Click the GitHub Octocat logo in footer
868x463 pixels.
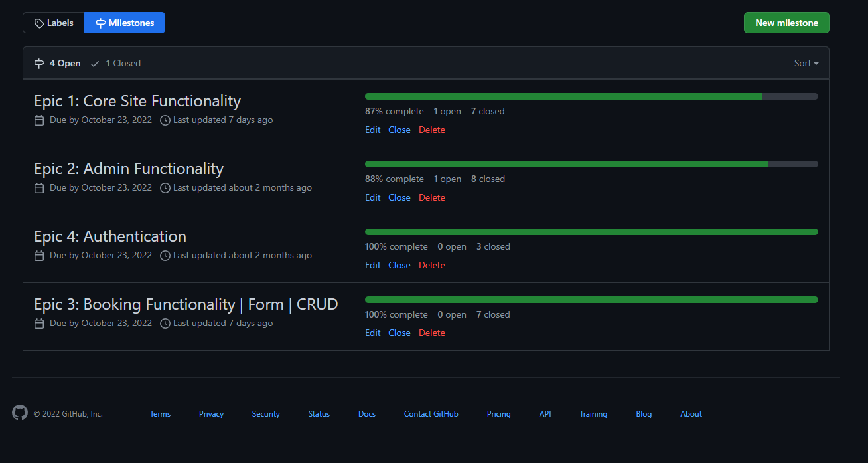(20, 413)
